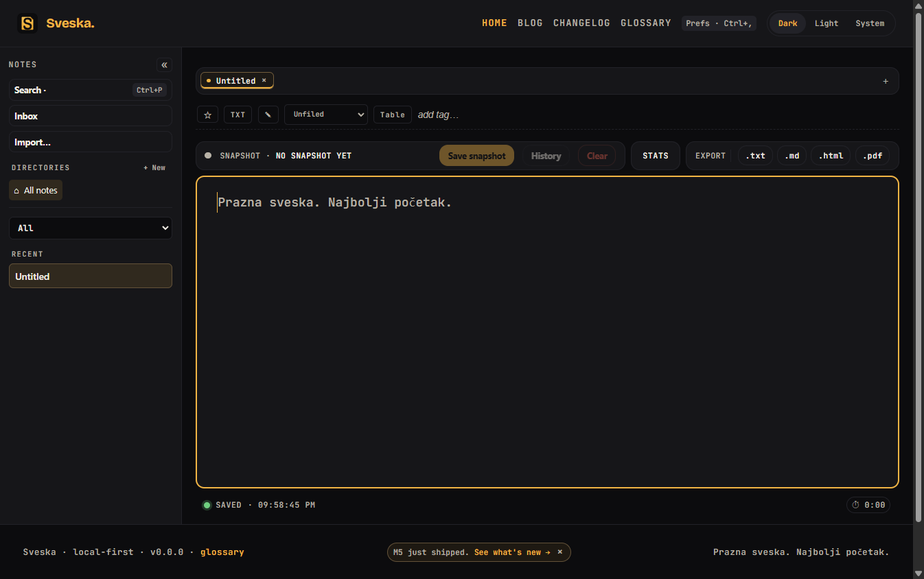
Task: Open the GLOSSARY nav item
Action: [x=646, y=23]
